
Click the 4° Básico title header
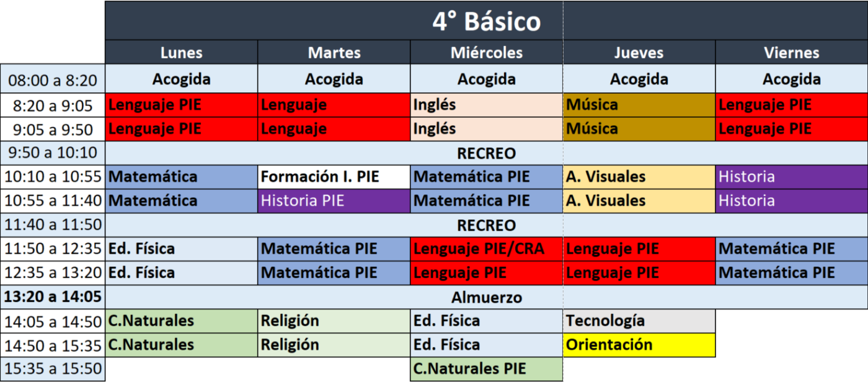486,22
